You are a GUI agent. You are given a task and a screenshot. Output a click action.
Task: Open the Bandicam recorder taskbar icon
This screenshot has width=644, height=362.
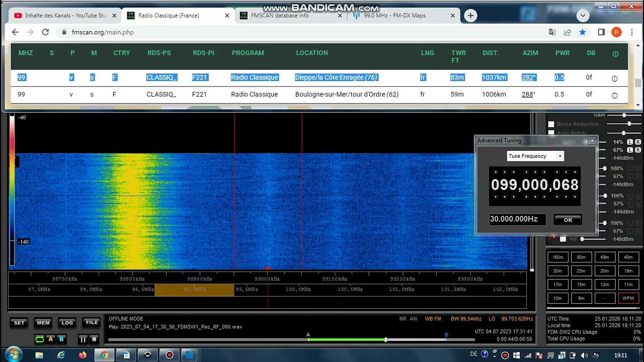tap(170, 355)
